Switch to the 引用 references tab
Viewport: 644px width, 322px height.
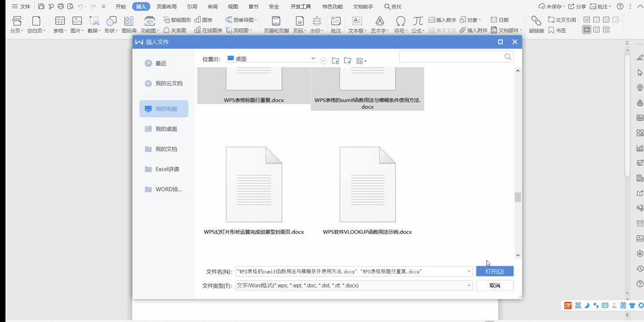192,7
